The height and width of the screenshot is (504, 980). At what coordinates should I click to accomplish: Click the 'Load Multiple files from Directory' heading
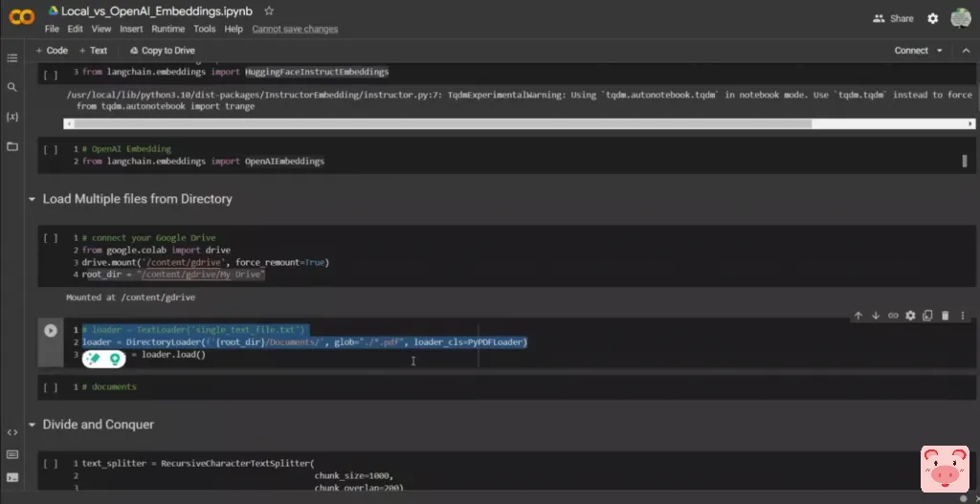[x=138, y=199]
